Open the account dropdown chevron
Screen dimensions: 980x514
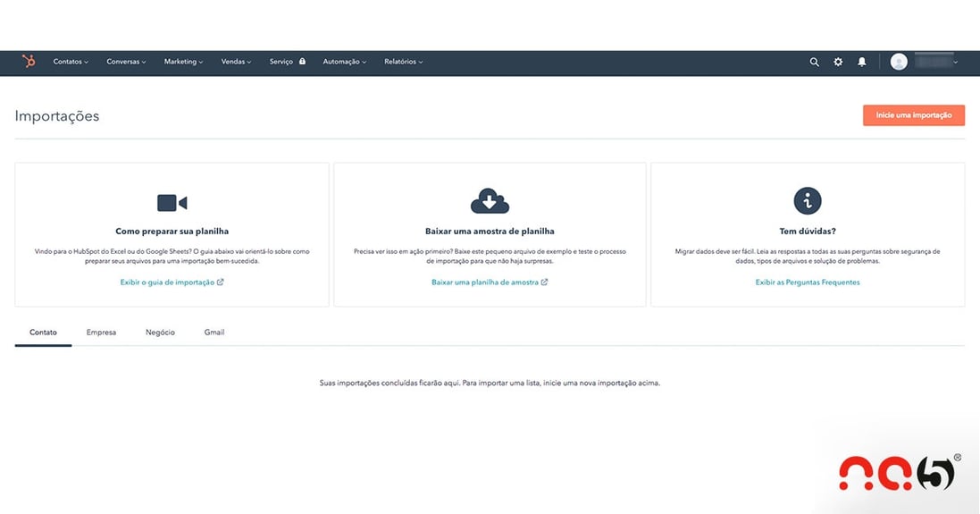click(x=956, y=63)
